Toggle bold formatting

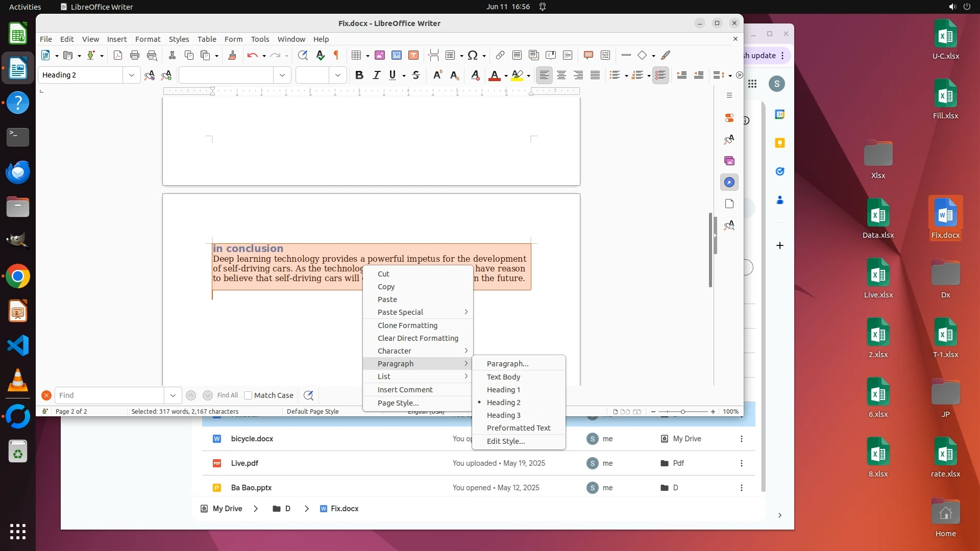(359, 75)
